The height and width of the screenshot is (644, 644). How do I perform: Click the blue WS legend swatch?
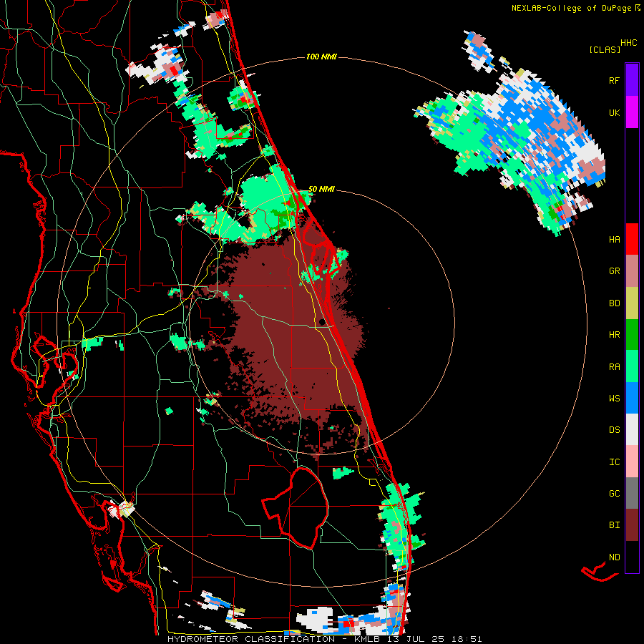[x=632, y=398]
